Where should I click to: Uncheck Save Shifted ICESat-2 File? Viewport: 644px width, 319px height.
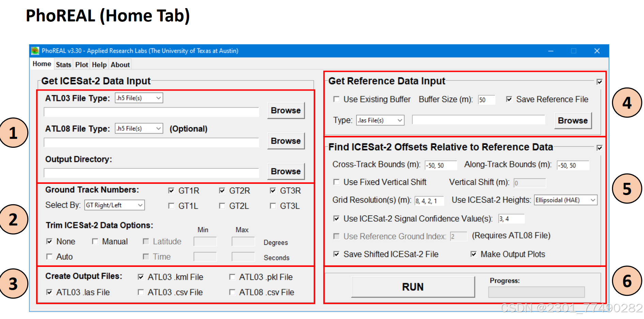point(336,254)
